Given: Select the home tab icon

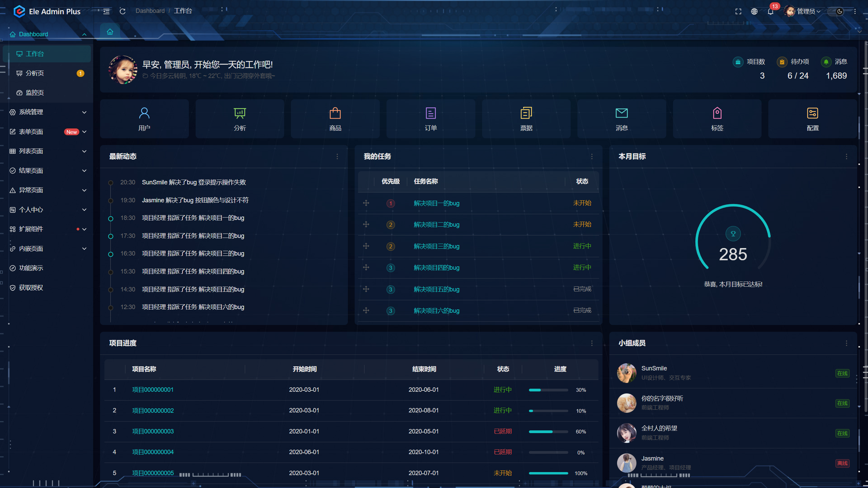Looking at the screenshot, I should [110, 32].
